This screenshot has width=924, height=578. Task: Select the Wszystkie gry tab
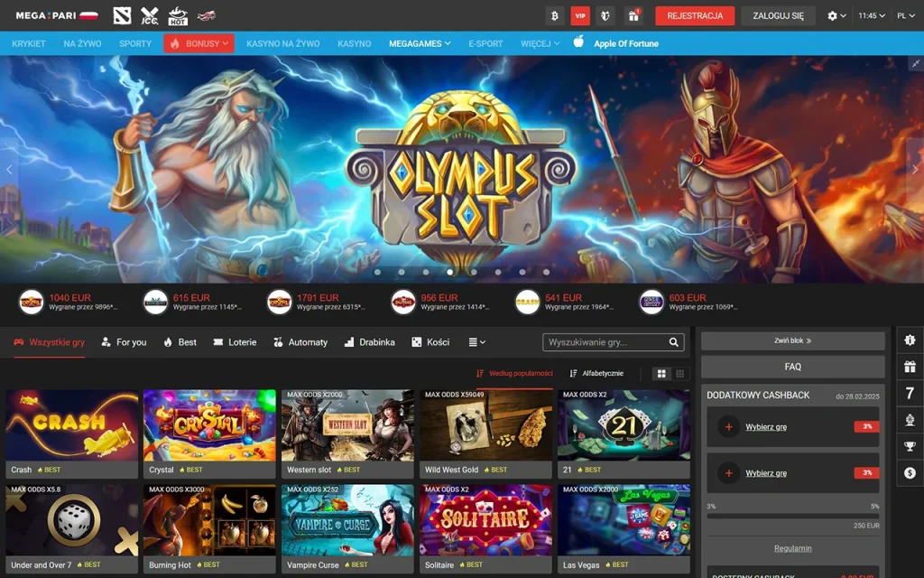(50, 342)
